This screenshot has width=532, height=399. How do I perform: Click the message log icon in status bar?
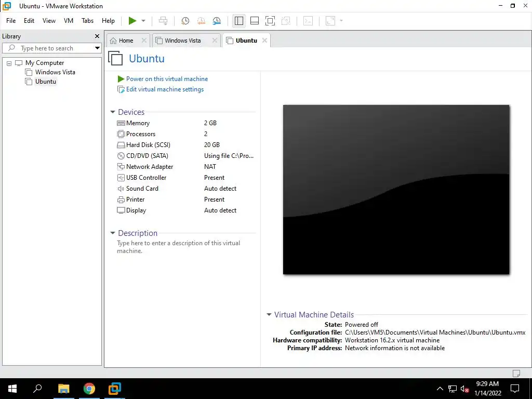[516, 373]
